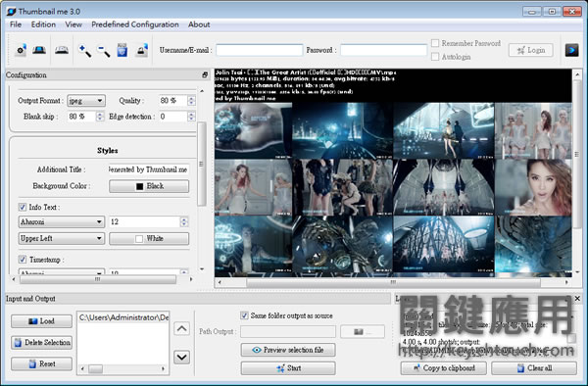Move selected file up with the up arrow
The height and width of the screenshot is (386, 588).
182,328
